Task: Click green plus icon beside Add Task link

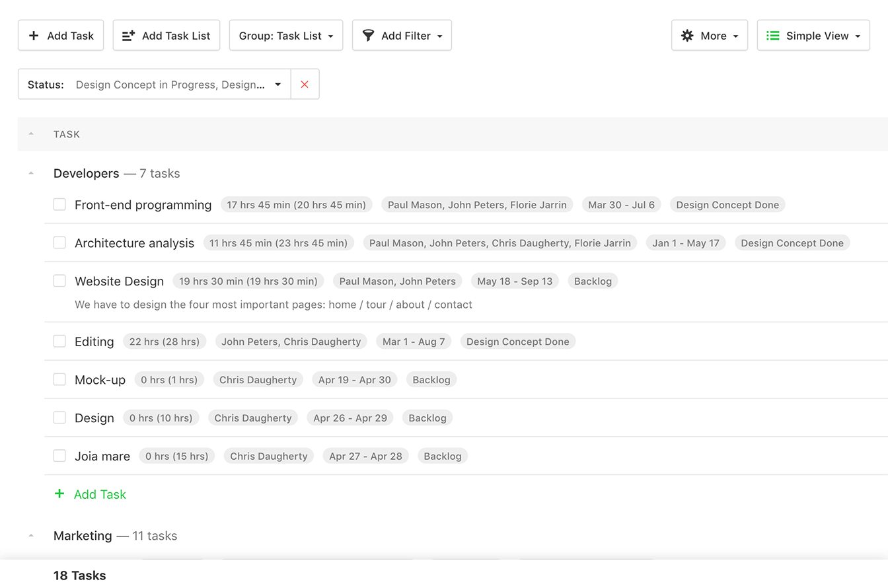Action: pyautogui.click(x=59, y=494)
